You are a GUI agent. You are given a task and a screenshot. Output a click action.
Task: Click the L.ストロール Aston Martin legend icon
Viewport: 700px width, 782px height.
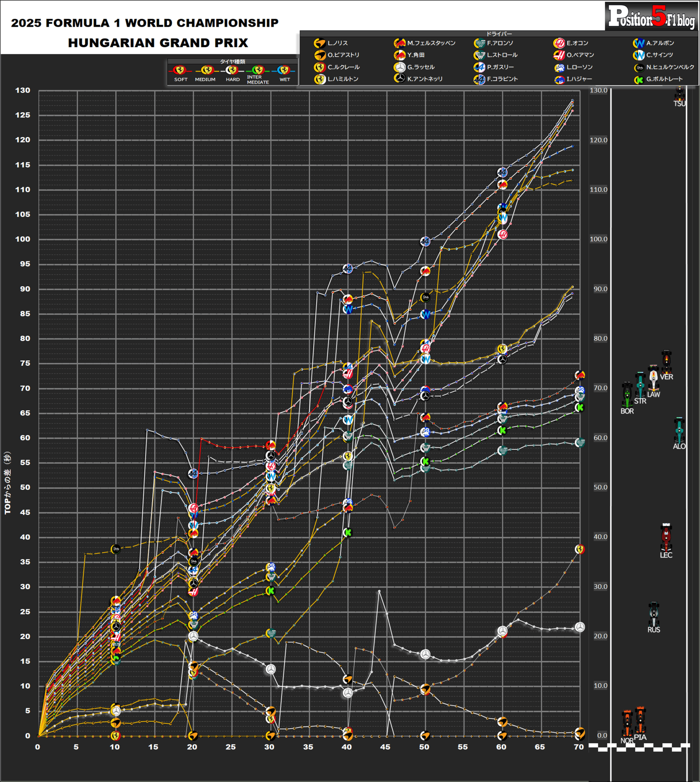pyautogui.click(x=479, y=55)
